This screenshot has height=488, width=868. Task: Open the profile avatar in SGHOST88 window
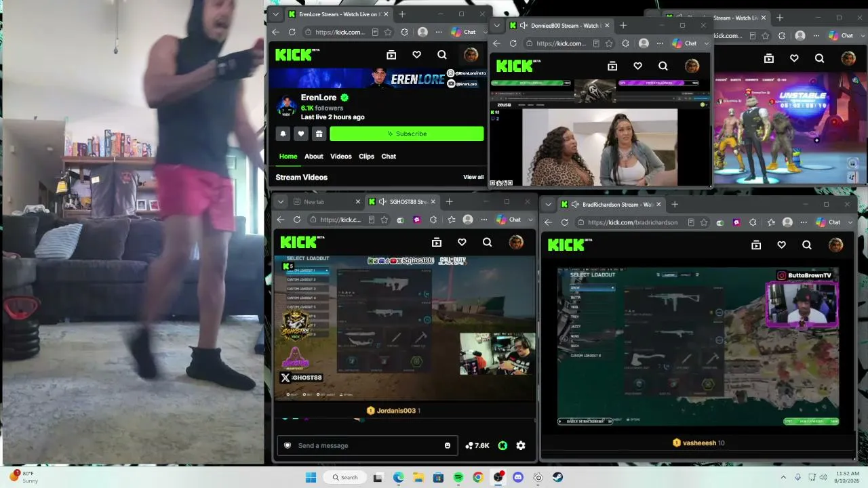pyautogui.click(x=516, y=242)
